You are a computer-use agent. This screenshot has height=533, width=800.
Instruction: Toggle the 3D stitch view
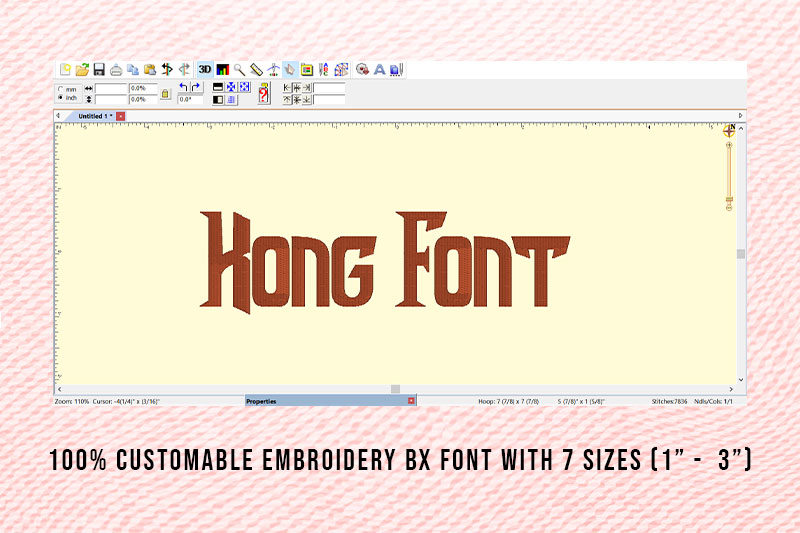pyautogui.click(x=205, y=69)
